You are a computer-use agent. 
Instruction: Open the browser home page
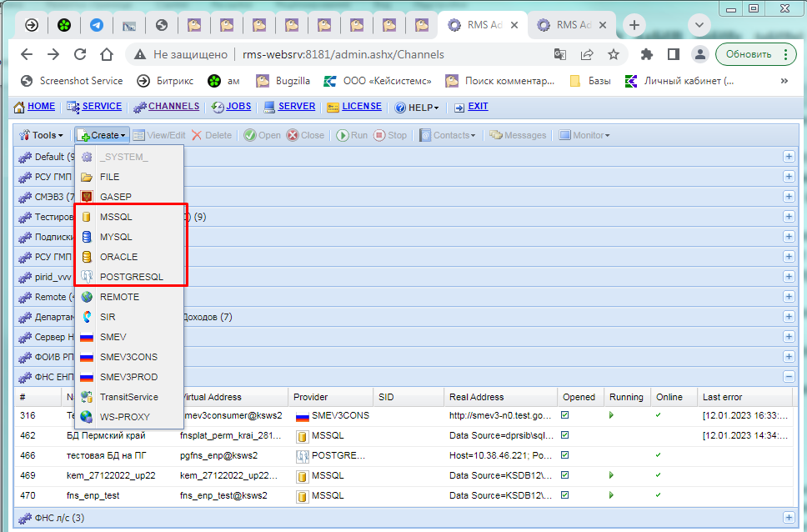(107, 54)
